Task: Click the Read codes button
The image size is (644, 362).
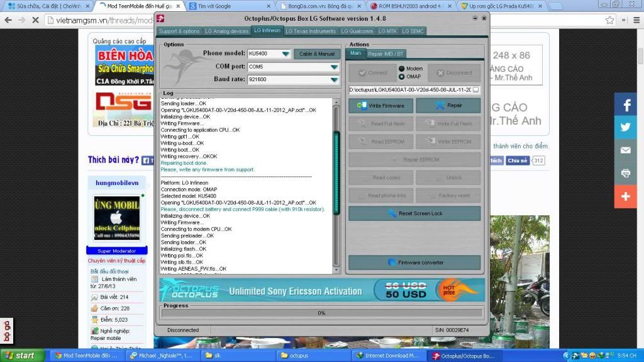Action: [x=380, y=178]
